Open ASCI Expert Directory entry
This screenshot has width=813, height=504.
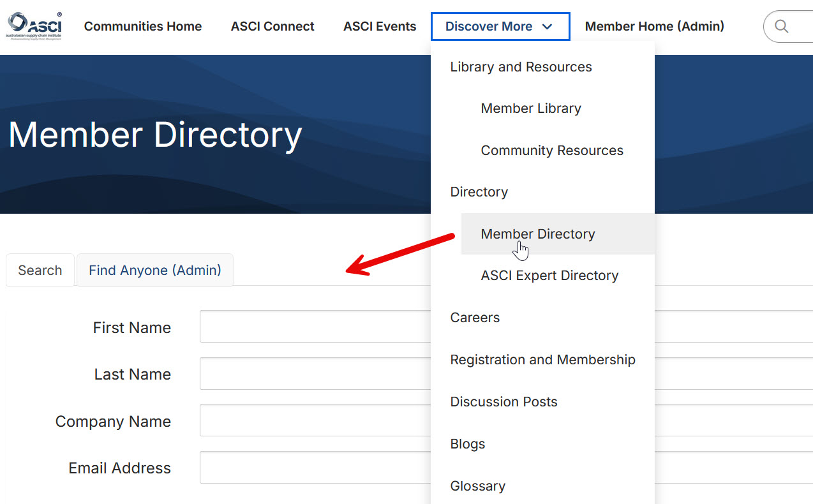tap(549, 276)
